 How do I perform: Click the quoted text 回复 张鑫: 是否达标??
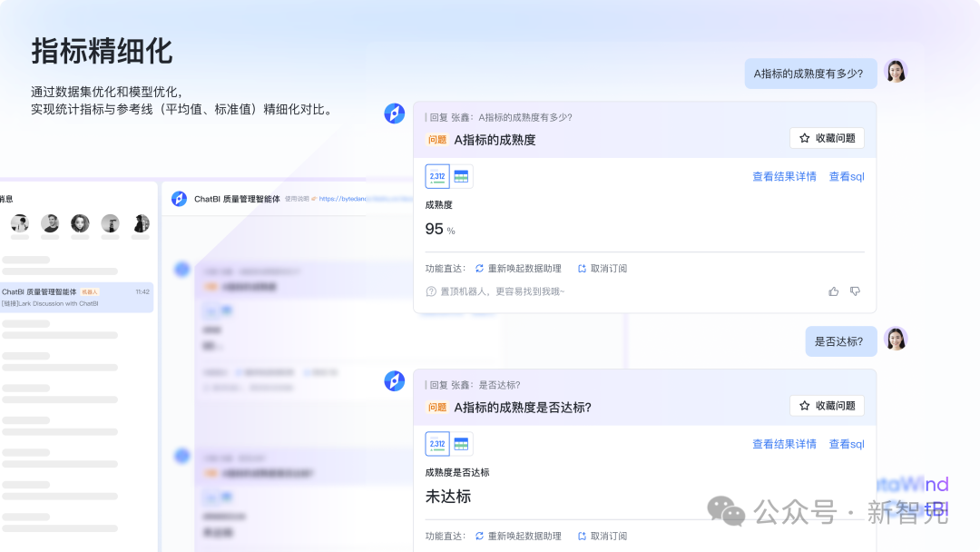tap(475, 385)
